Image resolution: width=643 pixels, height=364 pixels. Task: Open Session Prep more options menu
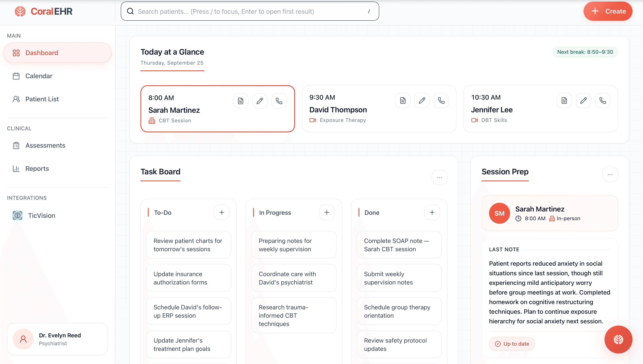pos(610,175)
